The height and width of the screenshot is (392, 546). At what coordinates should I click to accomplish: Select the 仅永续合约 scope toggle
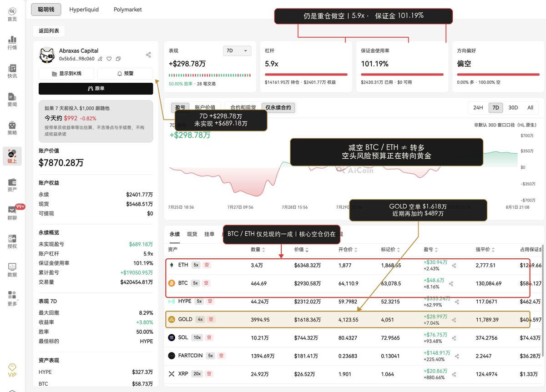278,108
